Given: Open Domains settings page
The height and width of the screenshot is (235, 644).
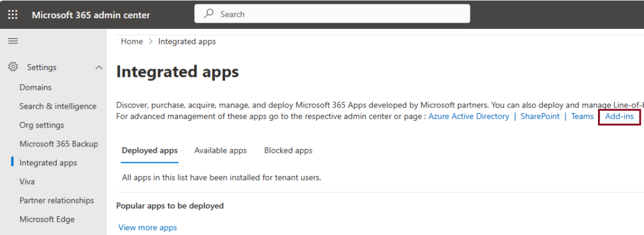Looking at the screenshot, I should point(35,87).
